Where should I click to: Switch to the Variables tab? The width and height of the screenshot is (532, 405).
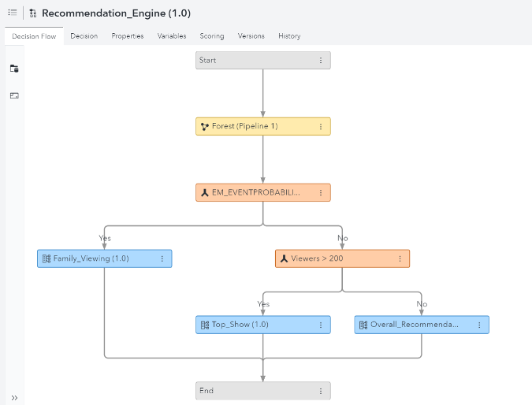(172, 36)
